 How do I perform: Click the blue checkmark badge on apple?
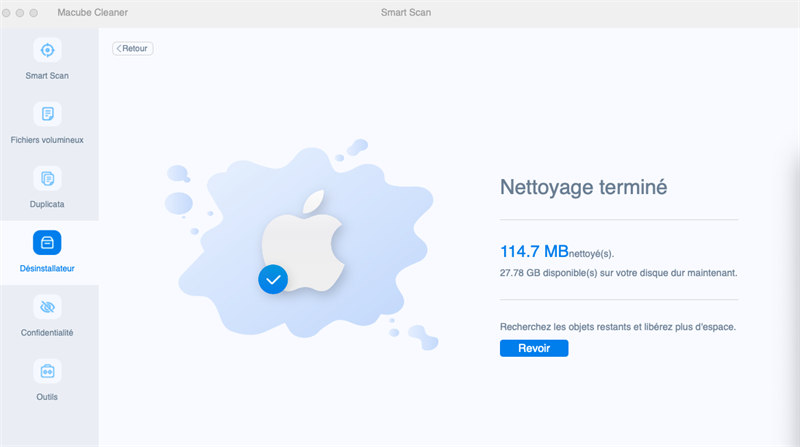pos(273,280)
